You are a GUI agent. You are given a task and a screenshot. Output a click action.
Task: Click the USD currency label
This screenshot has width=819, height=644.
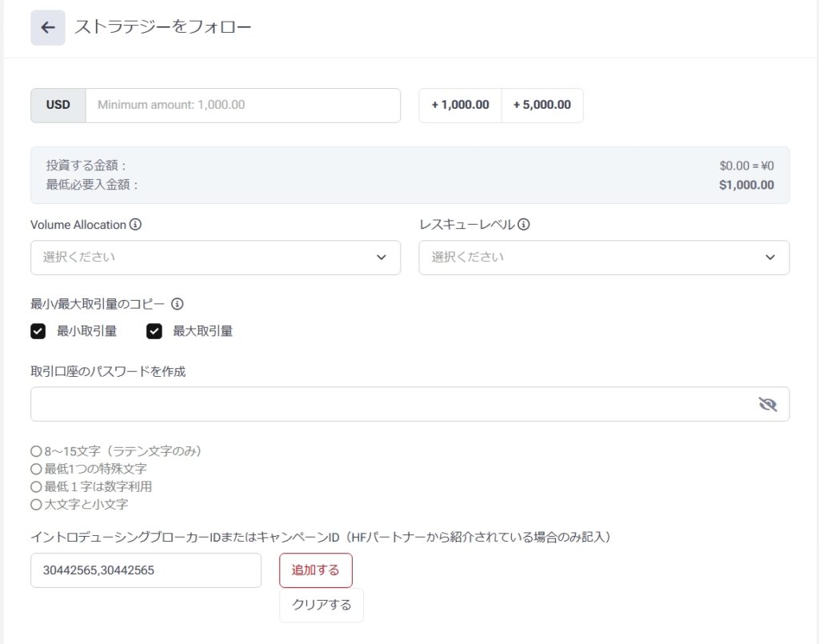58,106
